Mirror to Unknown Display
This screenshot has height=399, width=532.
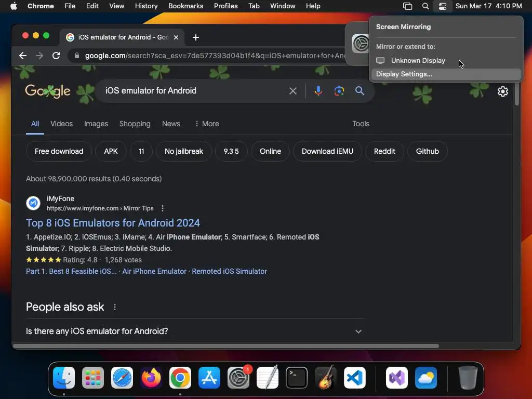446,60
